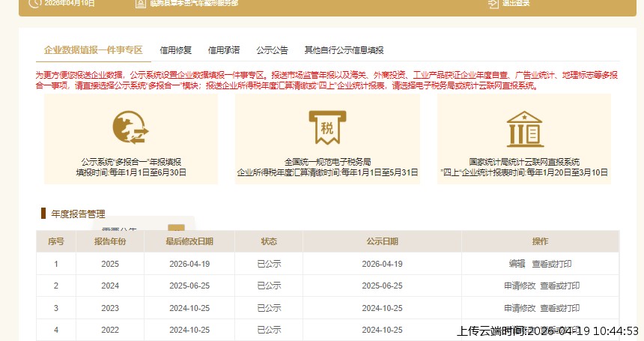Open 全国统一规范电子税务局 link text
This screenshot has height=341, width=644.
327,161
